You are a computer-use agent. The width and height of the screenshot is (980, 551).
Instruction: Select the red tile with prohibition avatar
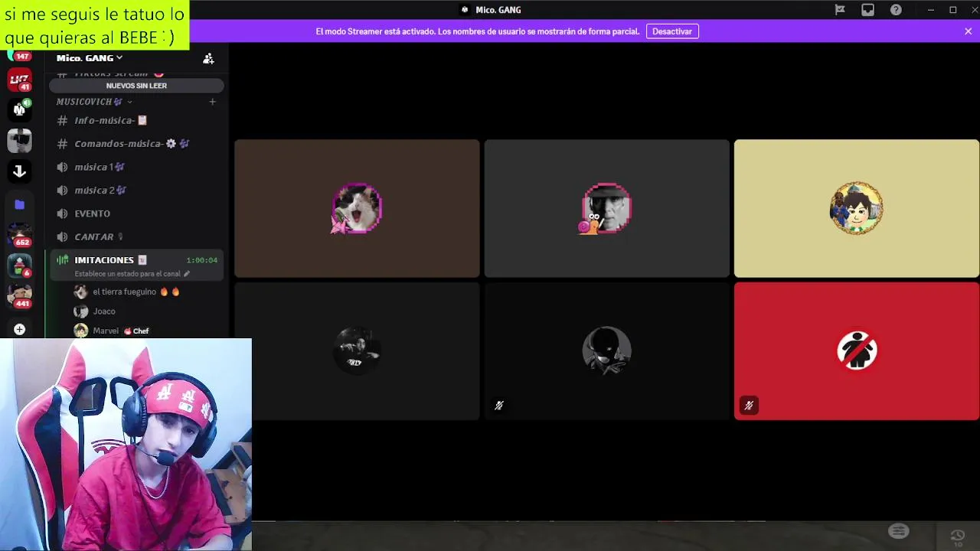(x=856, y=351)
